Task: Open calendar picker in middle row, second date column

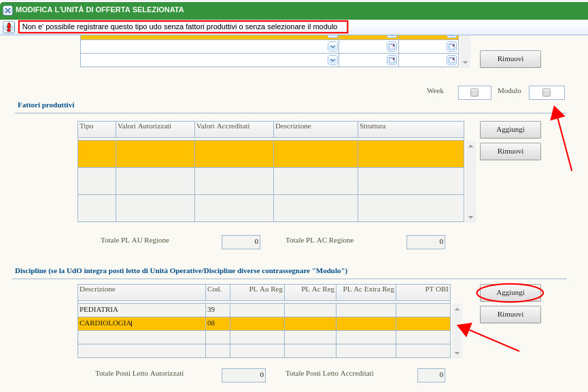Action: 451,47
